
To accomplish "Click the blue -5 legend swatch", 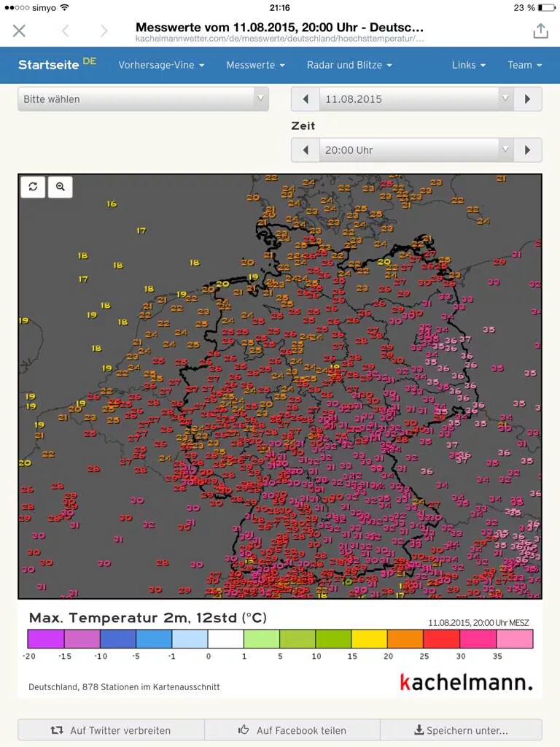I will click(x=154, y=639).
